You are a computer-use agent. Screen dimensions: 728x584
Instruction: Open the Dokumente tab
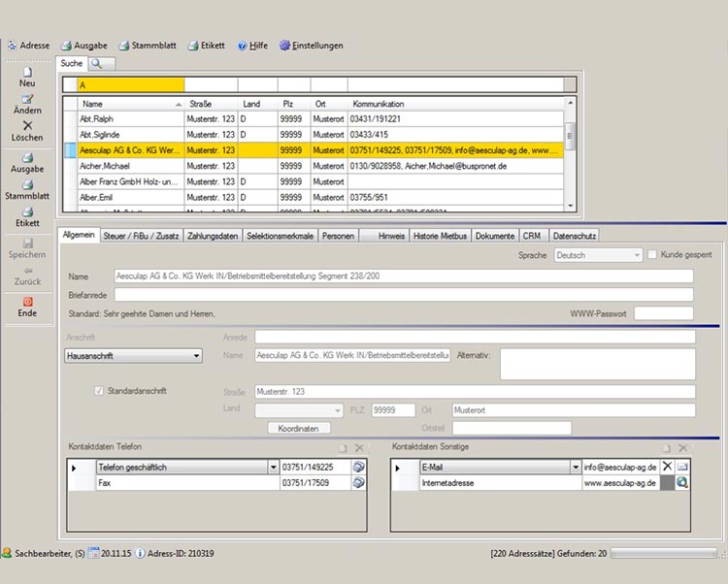[x=495, y=236]
